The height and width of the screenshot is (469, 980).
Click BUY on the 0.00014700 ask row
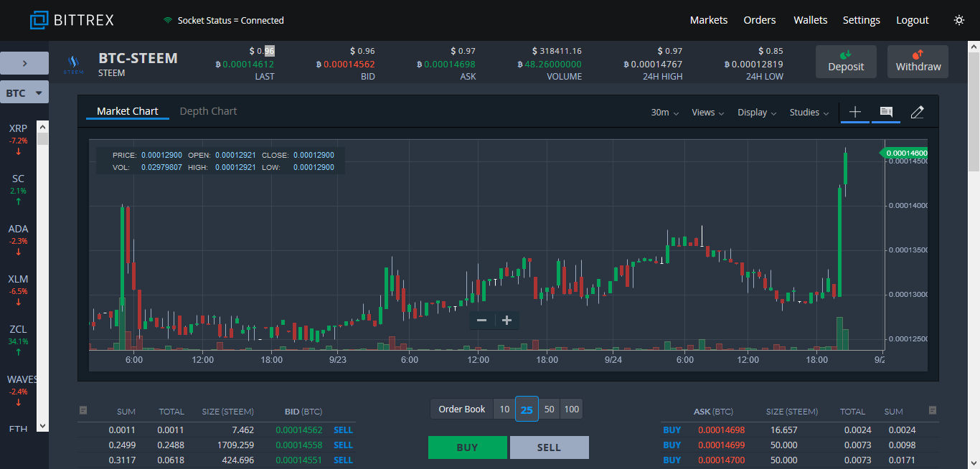coord(672,460)
